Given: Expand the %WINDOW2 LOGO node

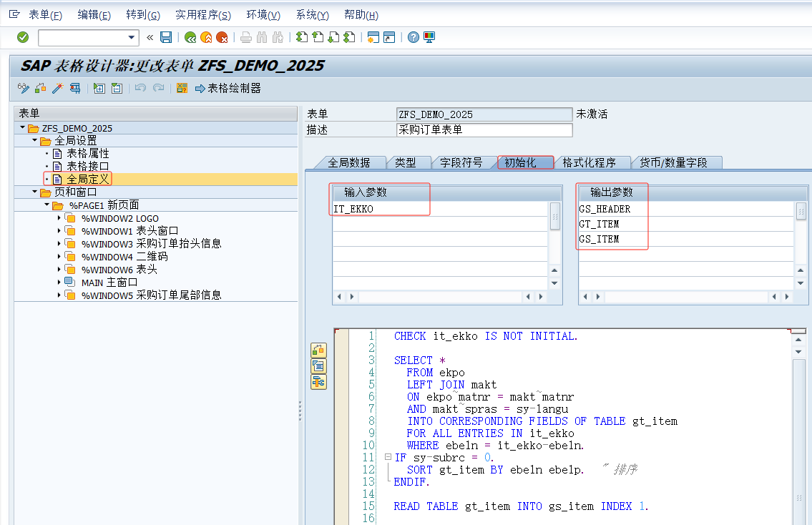Looking at the screenshot, I should click(x=59, y=218).
